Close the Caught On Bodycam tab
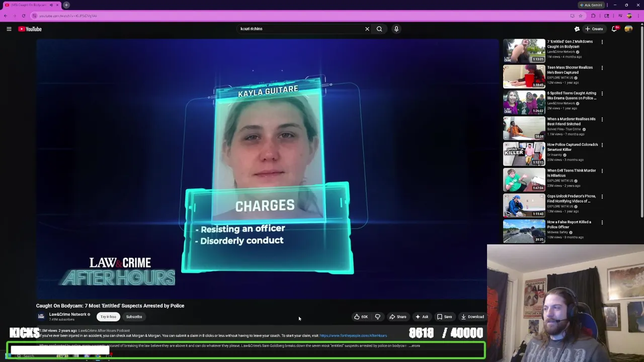The image size is (644, 362). (57, 5)
